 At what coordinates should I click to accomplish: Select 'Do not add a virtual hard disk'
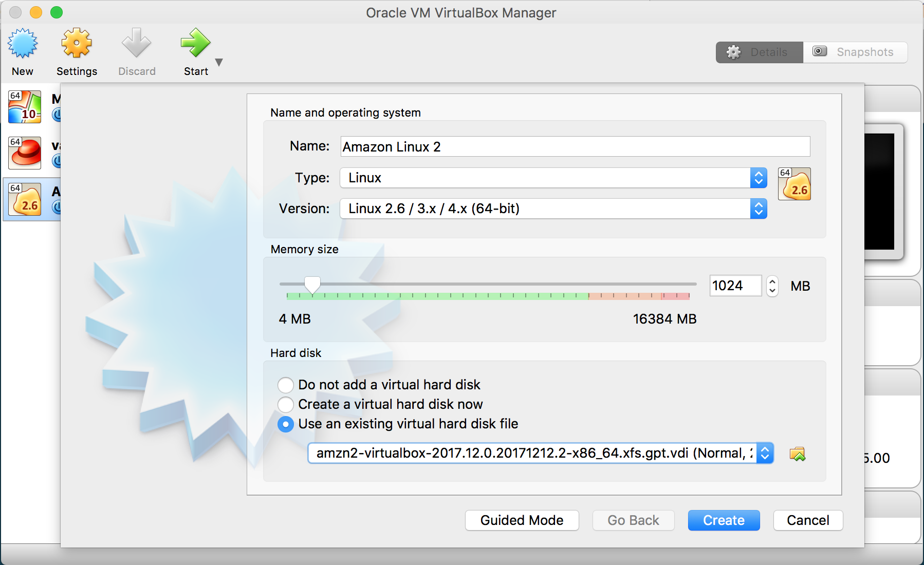tap(286, 385)
